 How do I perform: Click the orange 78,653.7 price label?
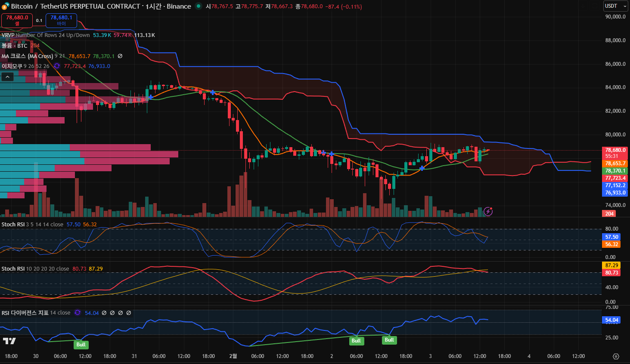(615, 163)
